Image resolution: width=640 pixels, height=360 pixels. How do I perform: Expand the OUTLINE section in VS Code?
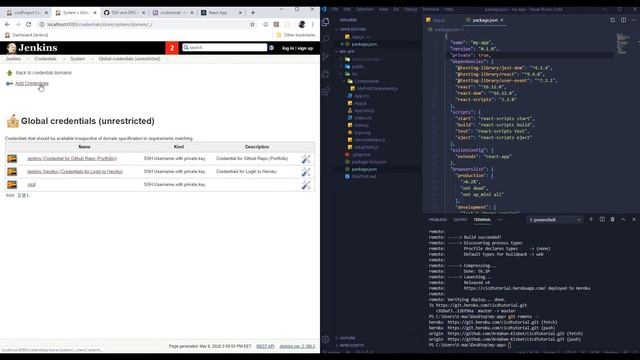347,338
